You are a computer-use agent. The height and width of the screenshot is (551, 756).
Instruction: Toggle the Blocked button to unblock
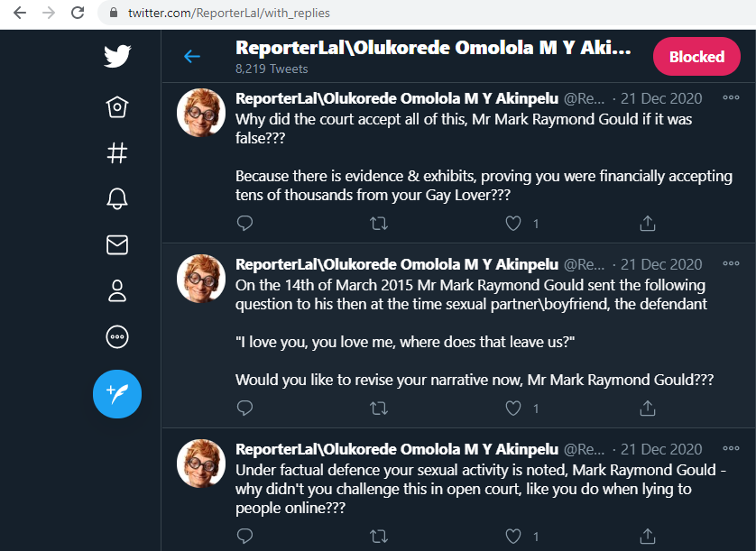coord(696,57)
